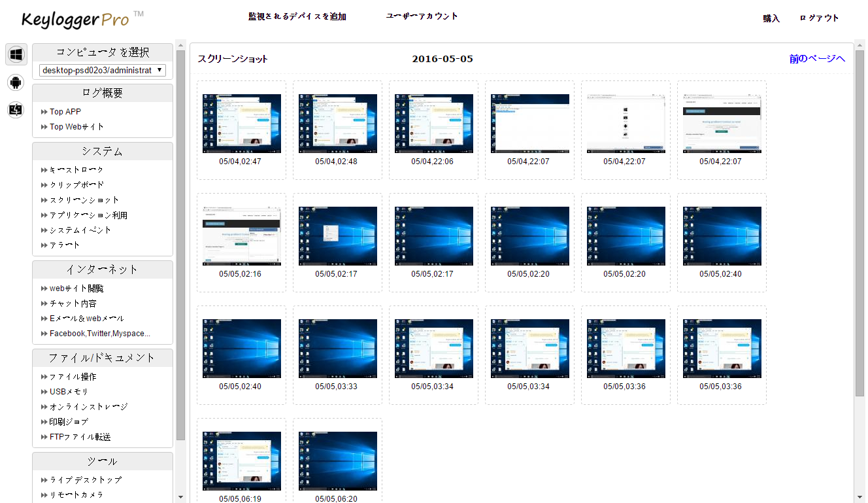Open Top APP log summary
Image resolution: width=868 pixels, height=503 pixels.
click(65, 112)
